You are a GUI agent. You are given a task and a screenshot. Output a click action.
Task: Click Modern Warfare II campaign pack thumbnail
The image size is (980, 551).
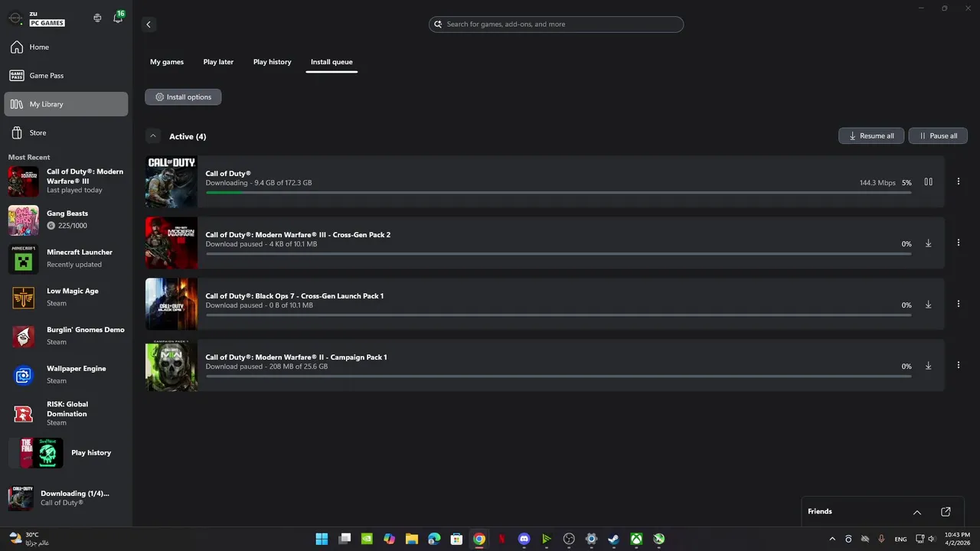point(171,365)
